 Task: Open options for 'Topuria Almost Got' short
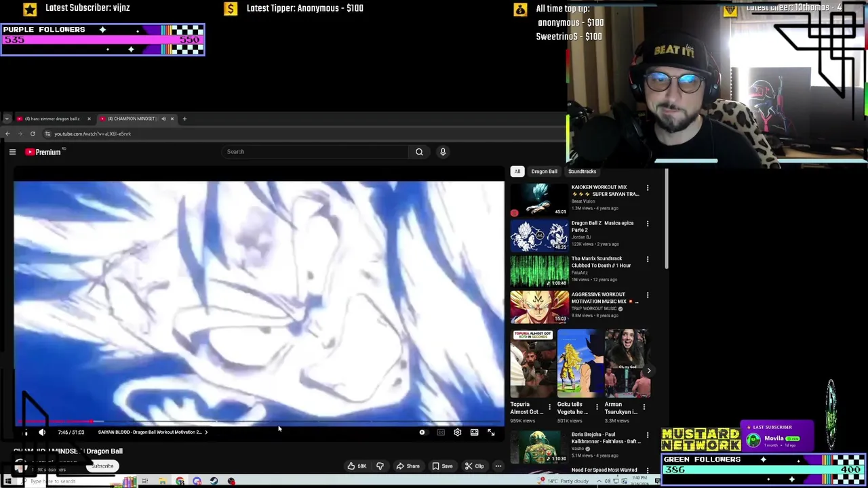click(x=549, y=407)
